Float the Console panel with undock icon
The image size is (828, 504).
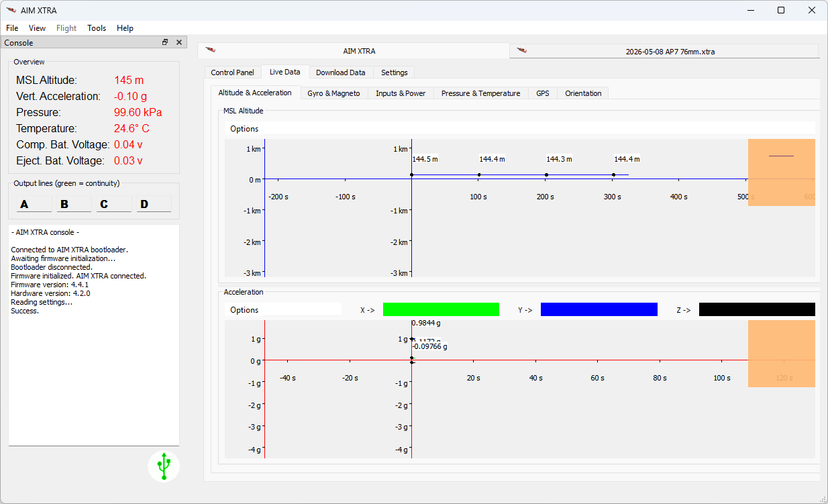(x=165, y=42)
